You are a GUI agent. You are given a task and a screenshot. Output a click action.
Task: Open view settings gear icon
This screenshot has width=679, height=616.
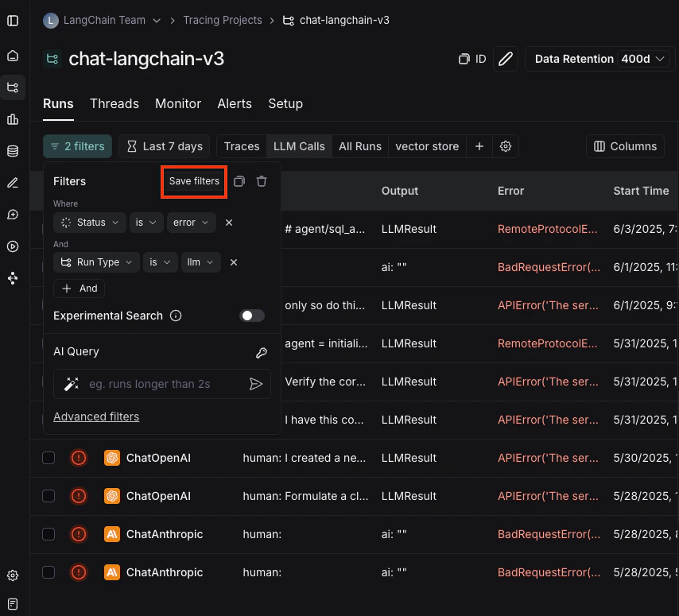pyautogui.click(x=506, y=146)
